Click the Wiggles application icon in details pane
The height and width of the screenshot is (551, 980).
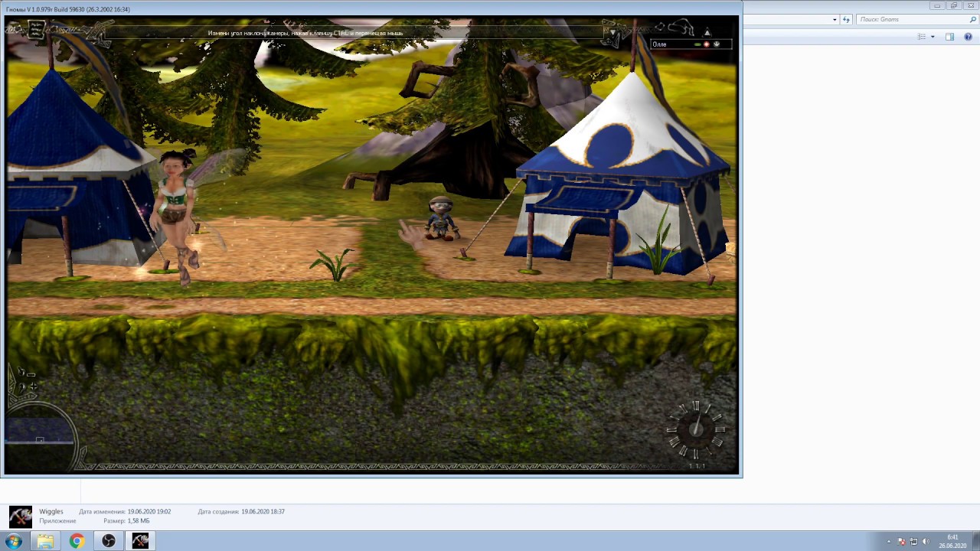pyautogui.click(x=21, y=517)
